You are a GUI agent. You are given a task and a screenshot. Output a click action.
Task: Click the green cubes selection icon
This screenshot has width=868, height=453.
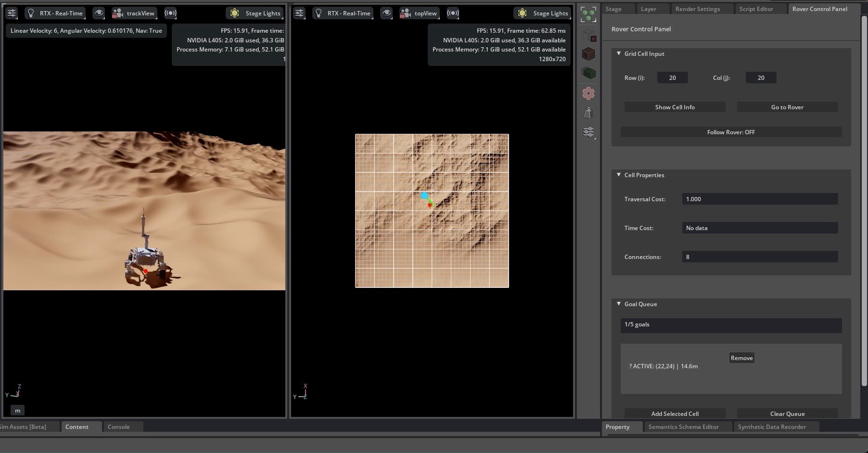tap(588, 14)
